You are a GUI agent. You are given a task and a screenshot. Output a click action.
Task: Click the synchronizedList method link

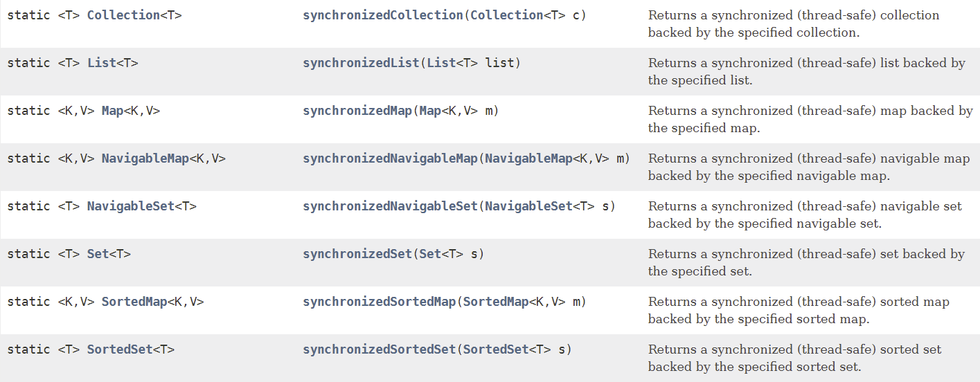361,63
